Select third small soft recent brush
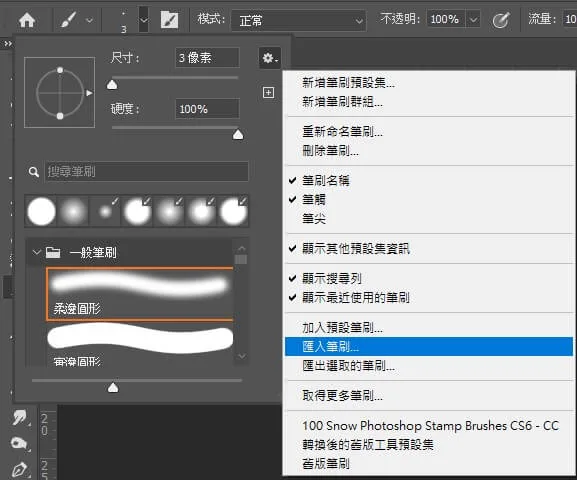 coord(105,211)
